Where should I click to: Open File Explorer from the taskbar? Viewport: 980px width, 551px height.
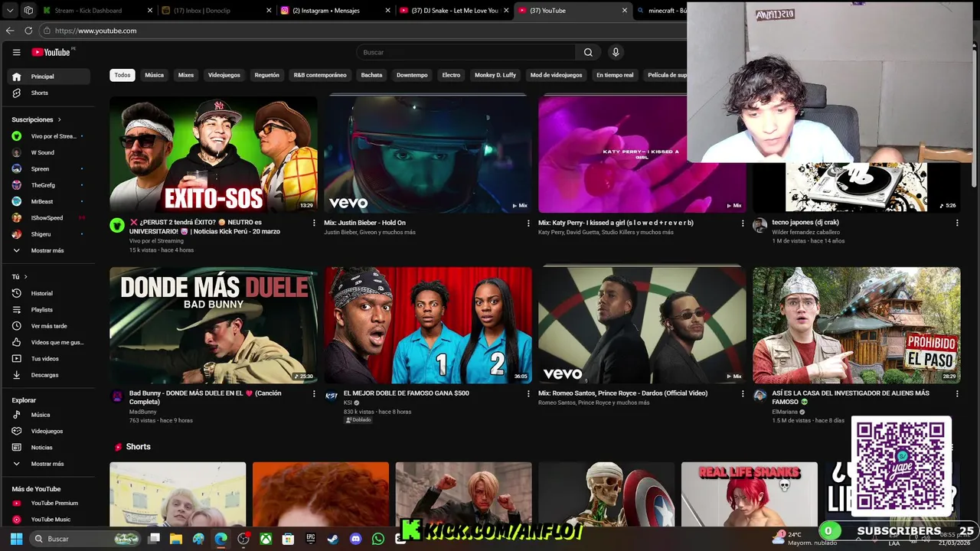176,539
